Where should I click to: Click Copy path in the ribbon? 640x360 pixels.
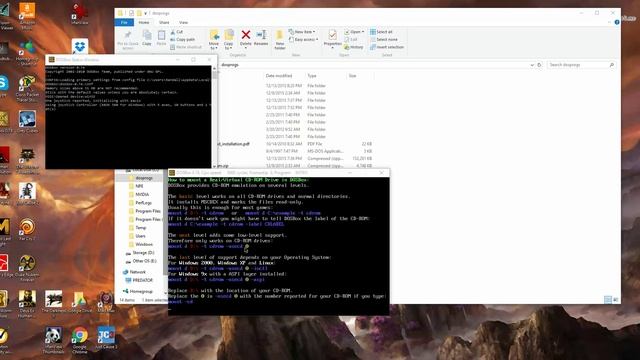(x=182, y=40)
